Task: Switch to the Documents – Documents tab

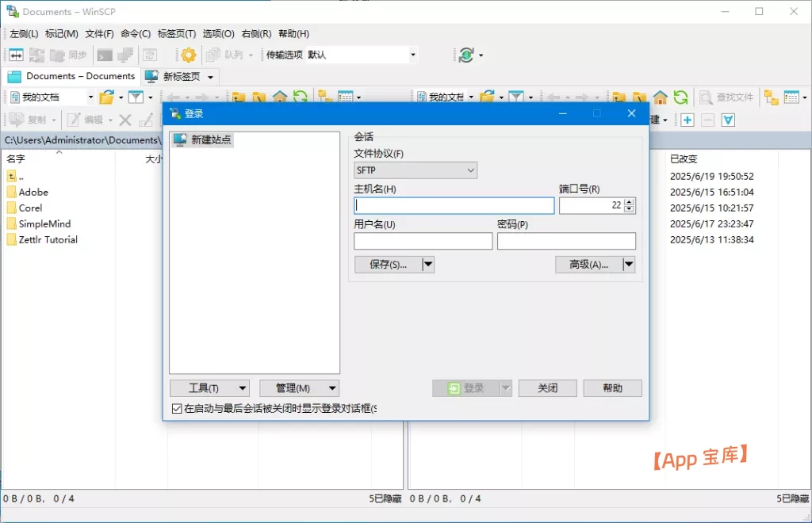Action: point(72,76)
